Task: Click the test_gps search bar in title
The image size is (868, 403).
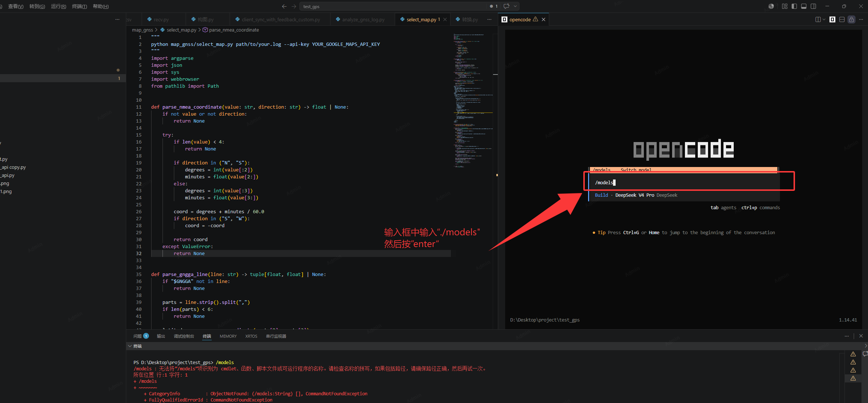Action: coord(393,6)
